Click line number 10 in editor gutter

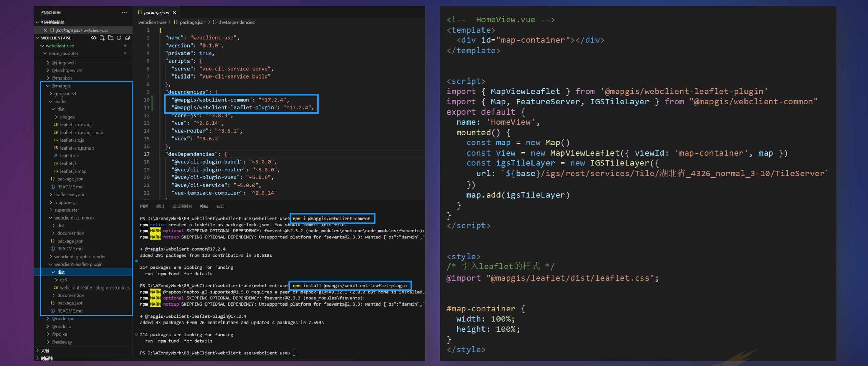pyautogui.click(x=146, y=100)
